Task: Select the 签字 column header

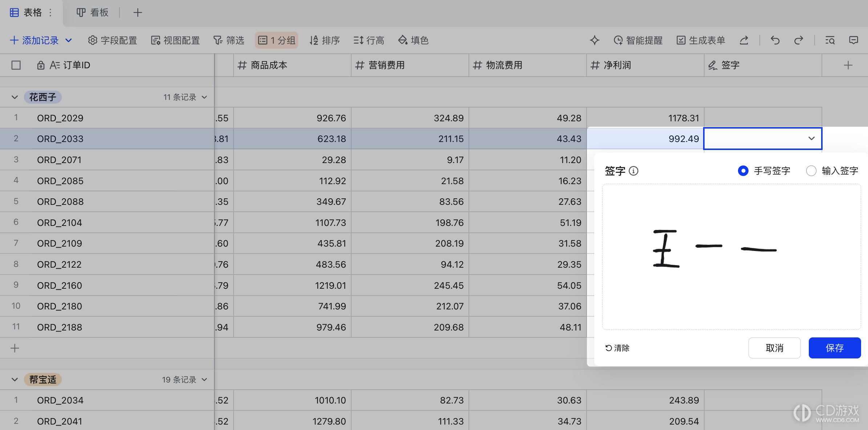Action: tap(763, 65)
